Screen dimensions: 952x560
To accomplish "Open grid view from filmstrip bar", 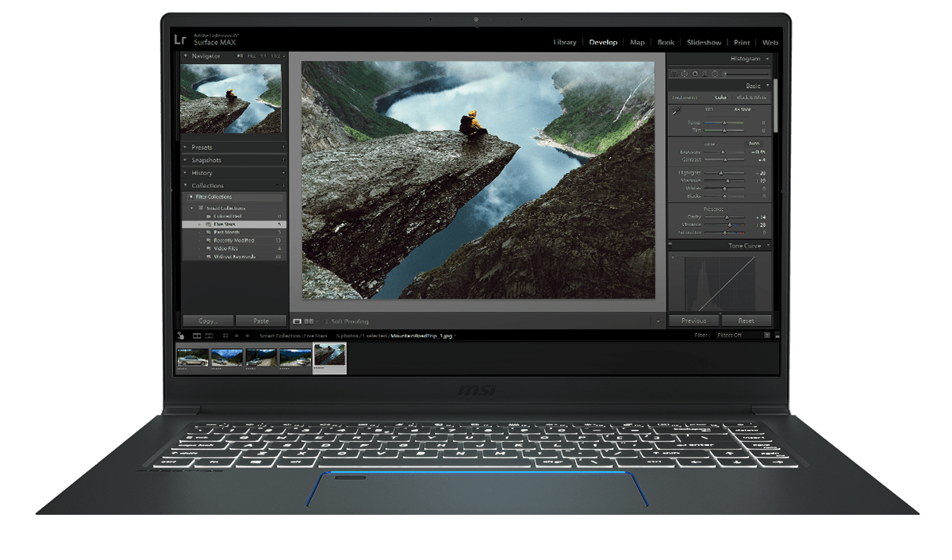I will click(x=225, y=336).
